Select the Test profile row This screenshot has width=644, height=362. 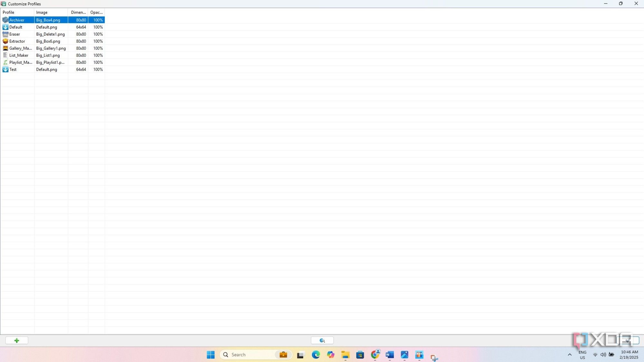(x=18, y=69)
